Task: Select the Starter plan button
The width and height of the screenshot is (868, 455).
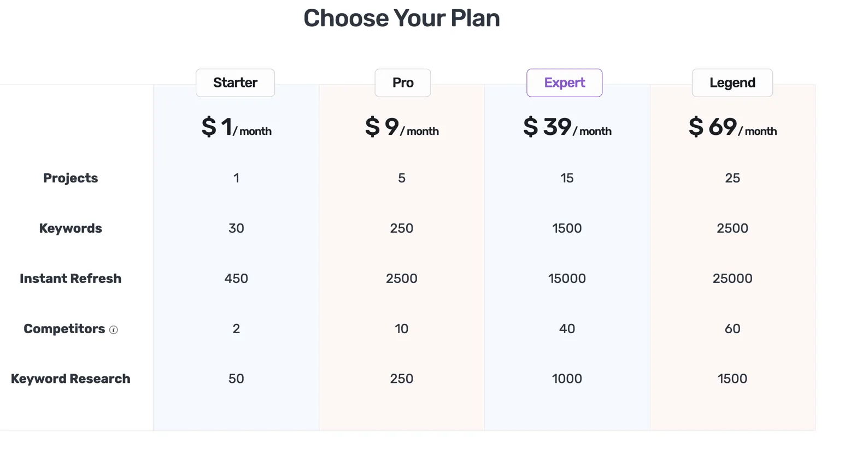Action: coord(235,82)
